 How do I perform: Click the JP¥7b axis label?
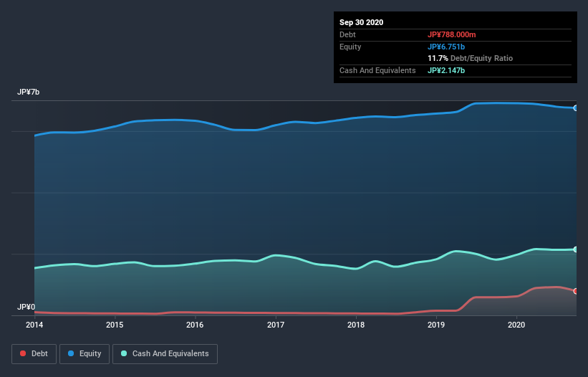pos(28,92)
